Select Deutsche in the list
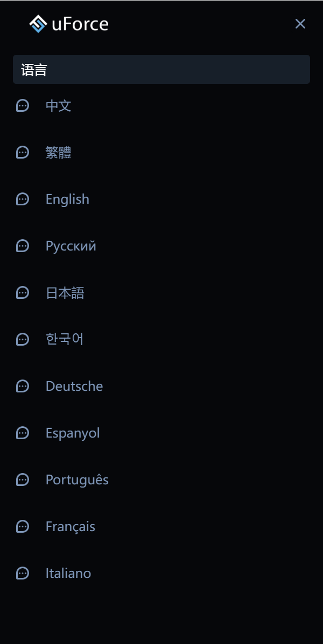Screen dimensions: 323x644 (x=74, y=386)
